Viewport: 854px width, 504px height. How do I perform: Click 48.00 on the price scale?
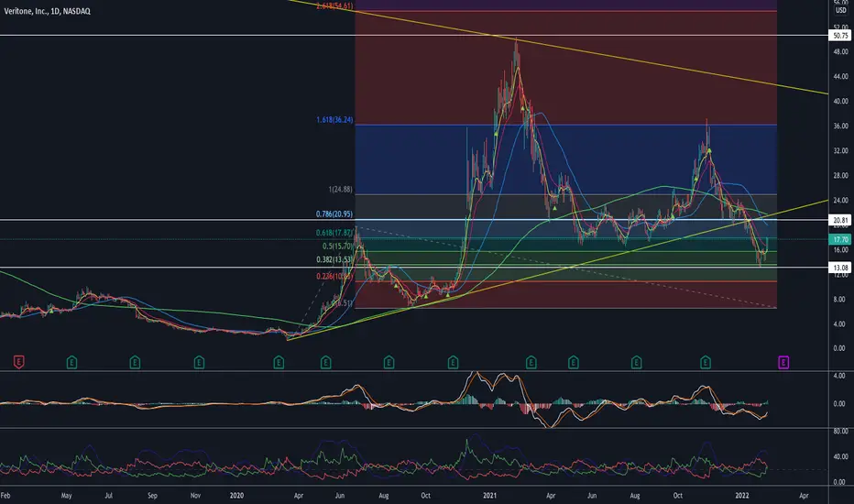[840, 51]
